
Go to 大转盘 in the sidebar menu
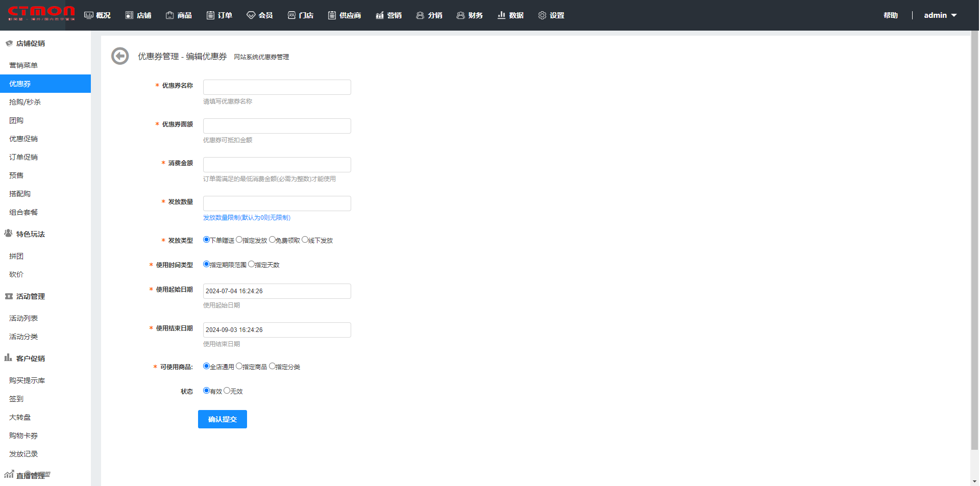tap(20, 417)
